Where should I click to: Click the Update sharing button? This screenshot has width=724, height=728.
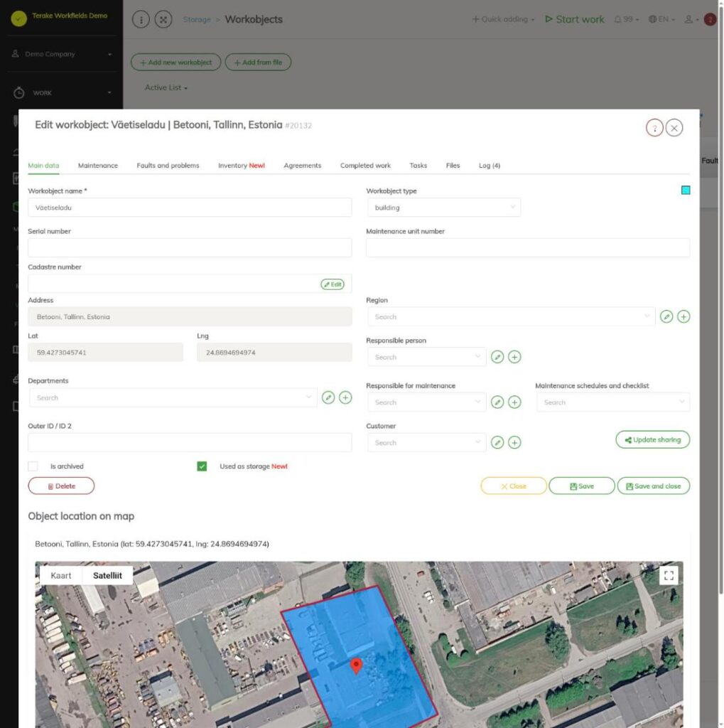pos(652,439)
